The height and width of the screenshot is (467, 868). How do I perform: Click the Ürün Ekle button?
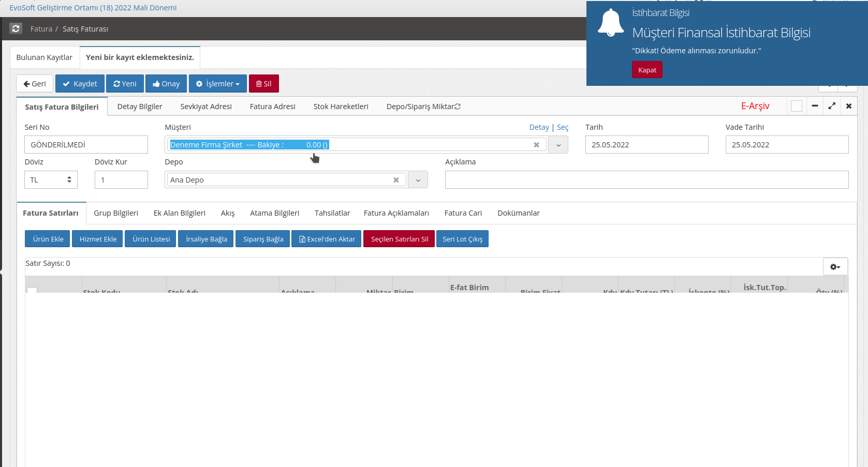[48, 239]
